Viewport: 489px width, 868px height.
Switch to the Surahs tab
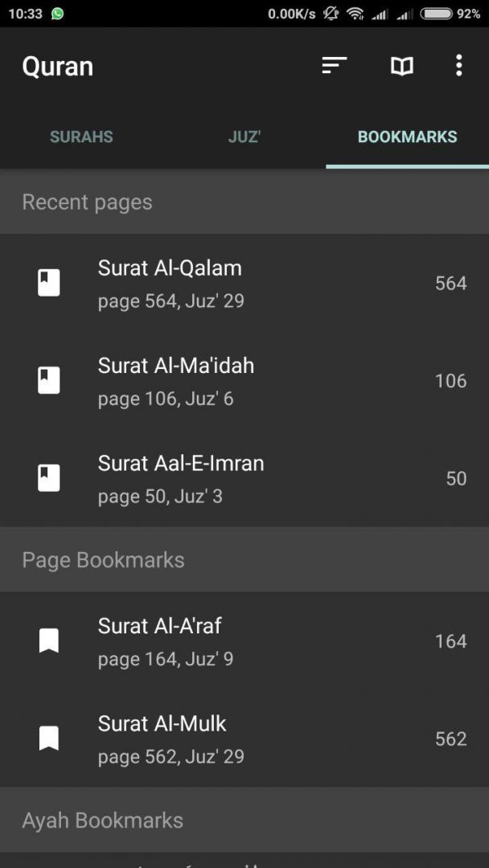[x=81, y=137]
